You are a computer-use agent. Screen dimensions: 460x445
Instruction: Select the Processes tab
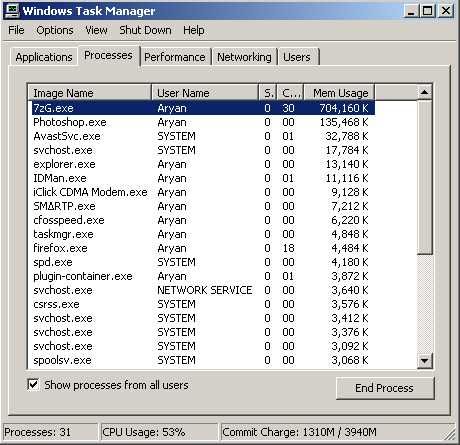coord(108,55)
